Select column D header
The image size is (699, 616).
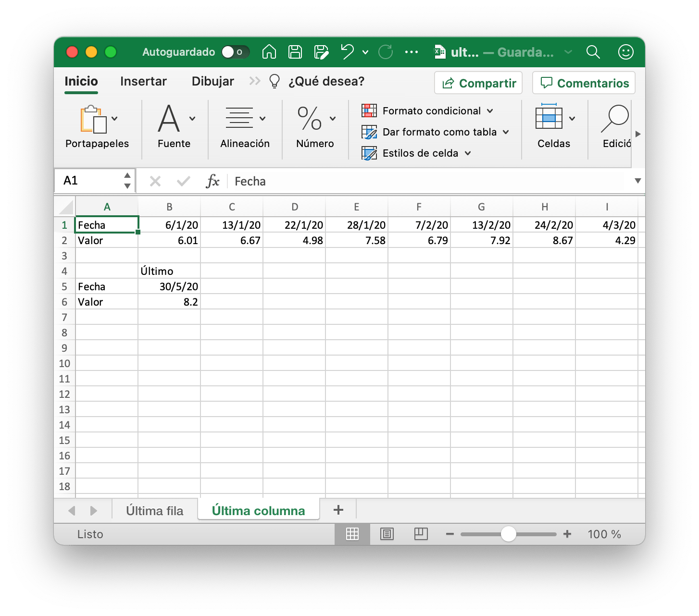(x=294, y=207)
